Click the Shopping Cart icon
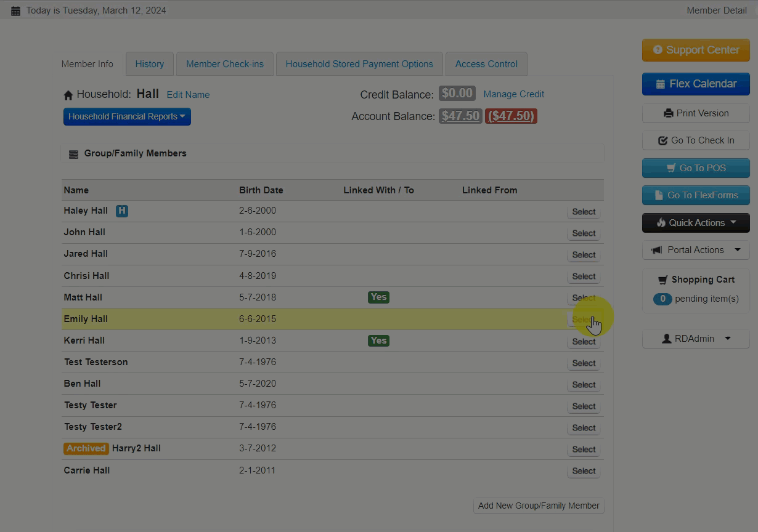The width and height of the screenshot is (758, 532). click(x=662, y=280)
